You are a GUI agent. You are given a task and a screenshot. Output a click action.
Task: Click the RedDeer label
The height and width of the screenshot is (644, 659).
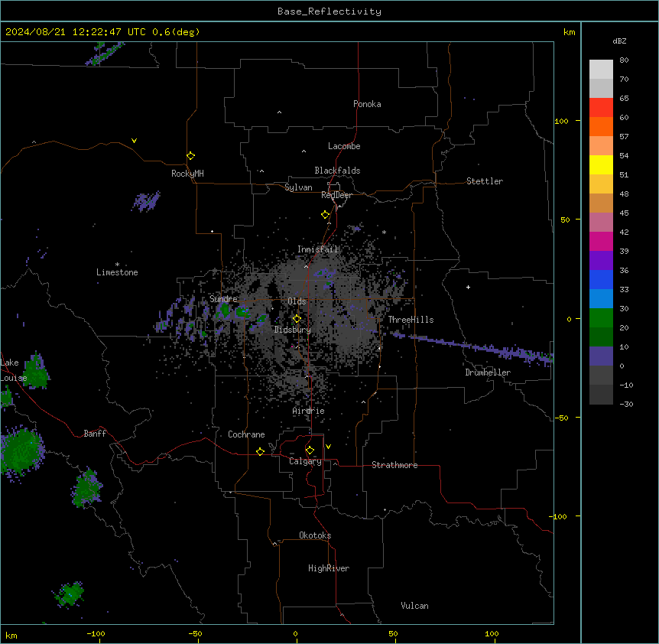point(336,195)
